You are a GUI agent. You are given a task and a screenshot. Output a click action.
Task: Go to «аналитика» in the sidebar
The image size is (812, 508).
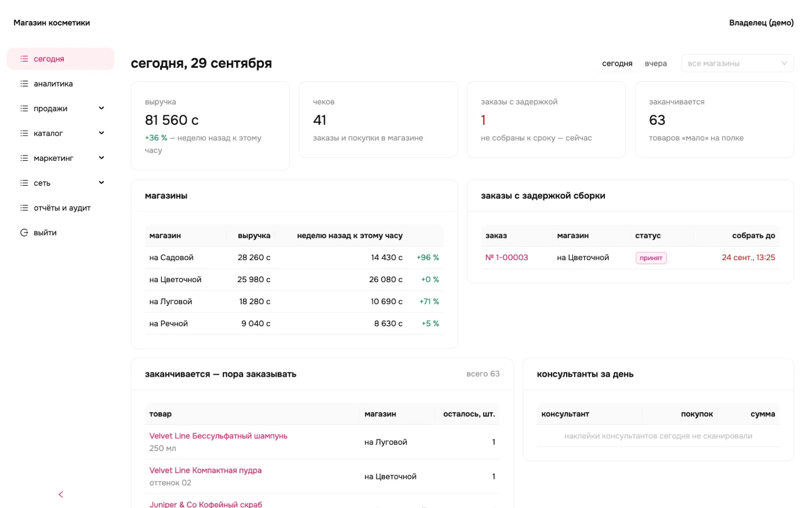pos(60,84)
